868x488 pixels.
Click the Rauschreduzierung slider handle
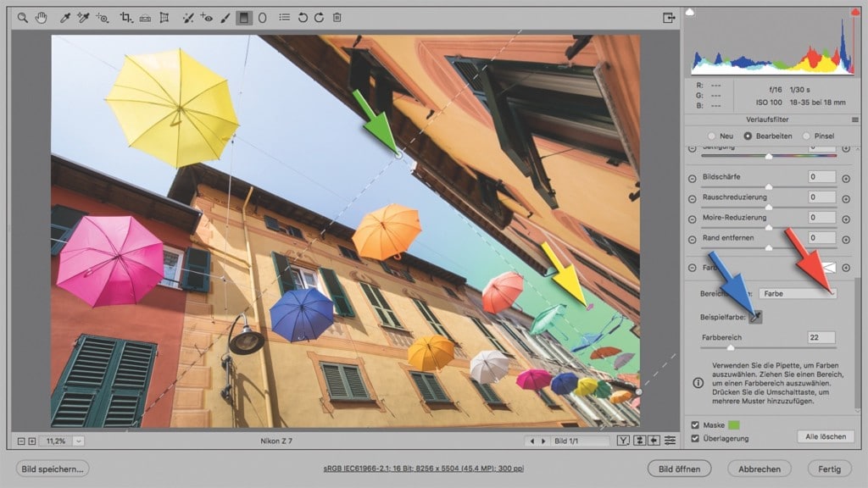(768, 208)
